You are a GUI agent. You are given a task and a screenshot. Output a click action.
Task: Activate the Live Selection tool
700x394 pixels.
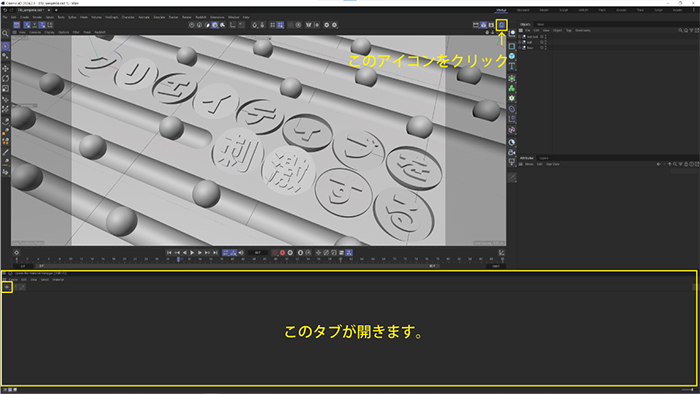point(5,46)
